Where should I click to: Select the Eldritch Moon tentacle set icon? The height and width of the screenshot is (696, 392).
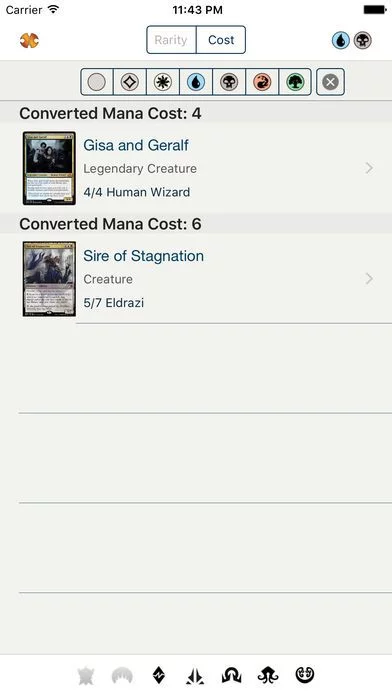pyautogui.click(x=268, y=676)
